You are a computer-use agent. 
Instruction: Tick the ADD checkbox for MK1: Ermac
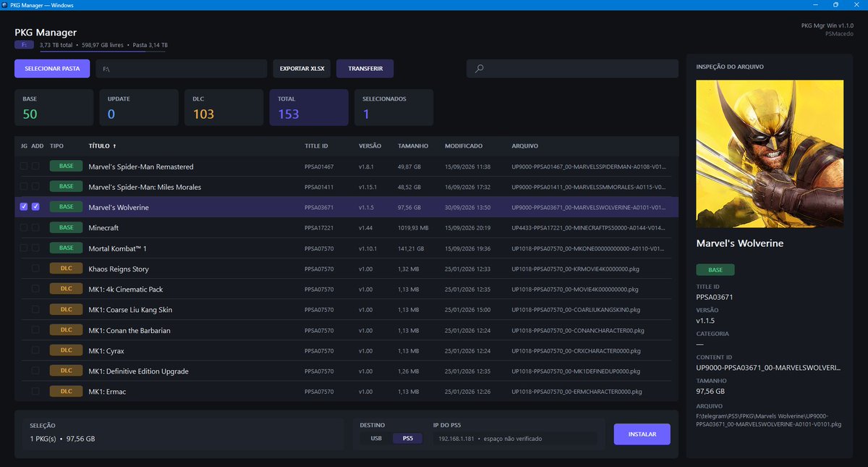pyautogui.click(x=35, y=392)
